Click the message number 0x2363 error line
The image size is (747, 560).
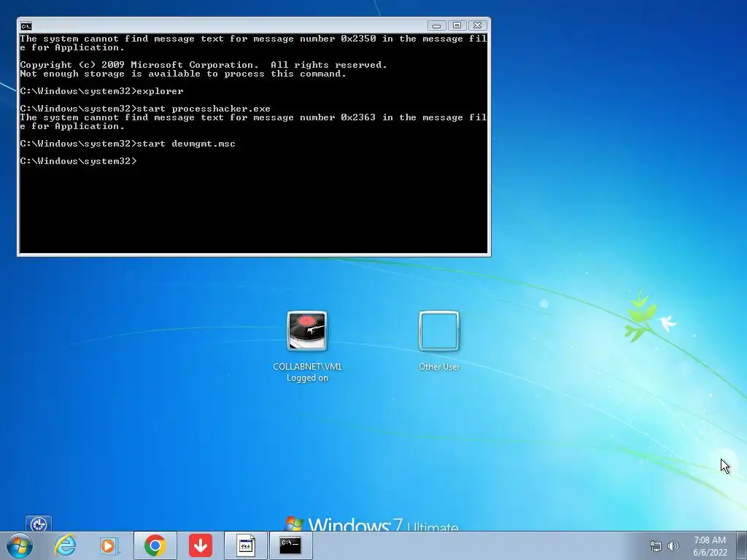coord(253,122)
